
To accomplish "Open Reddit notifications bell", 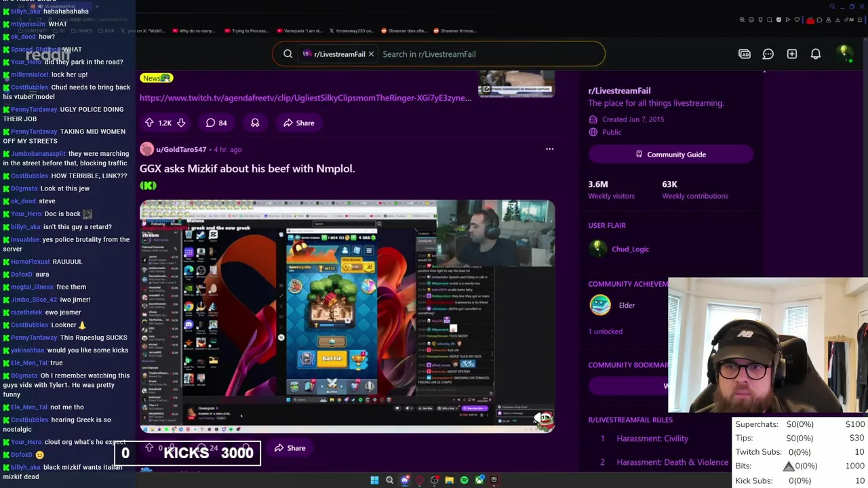I will pyautogui.click(x=816, y=54).
